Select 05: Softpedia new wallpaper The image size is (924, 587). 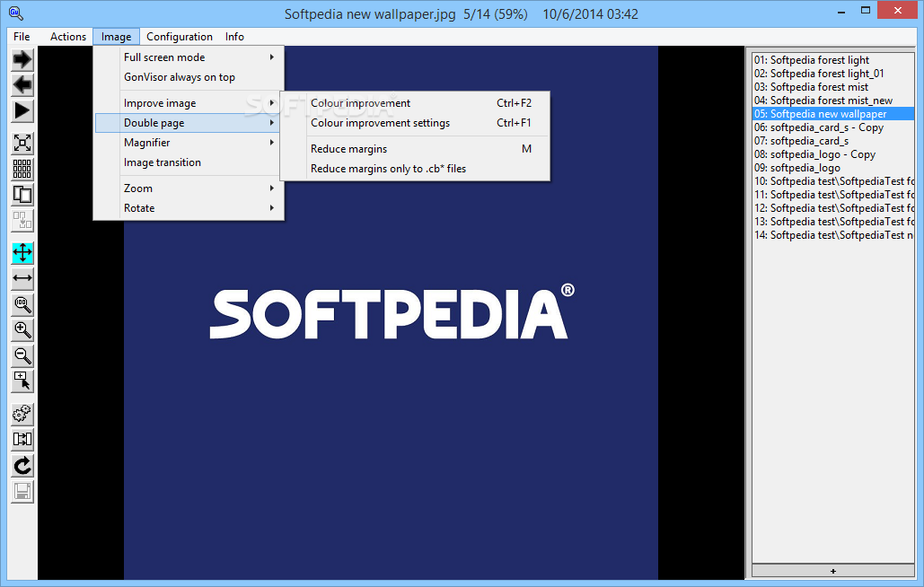point(833,114)
